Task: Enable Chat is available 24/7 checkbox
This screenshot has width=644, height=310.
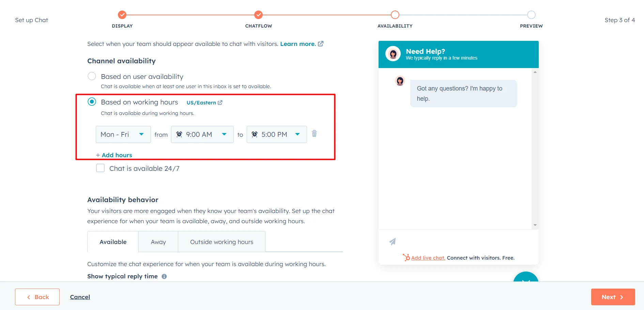Action: (x=100, y=168)
